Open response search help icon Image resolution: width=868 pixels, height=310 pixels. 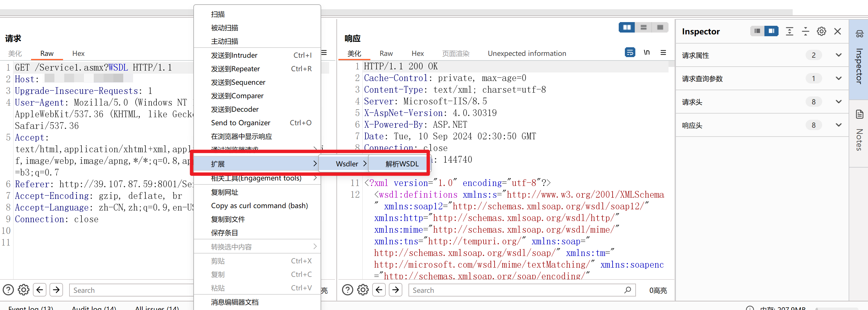(x=347, y=290)
